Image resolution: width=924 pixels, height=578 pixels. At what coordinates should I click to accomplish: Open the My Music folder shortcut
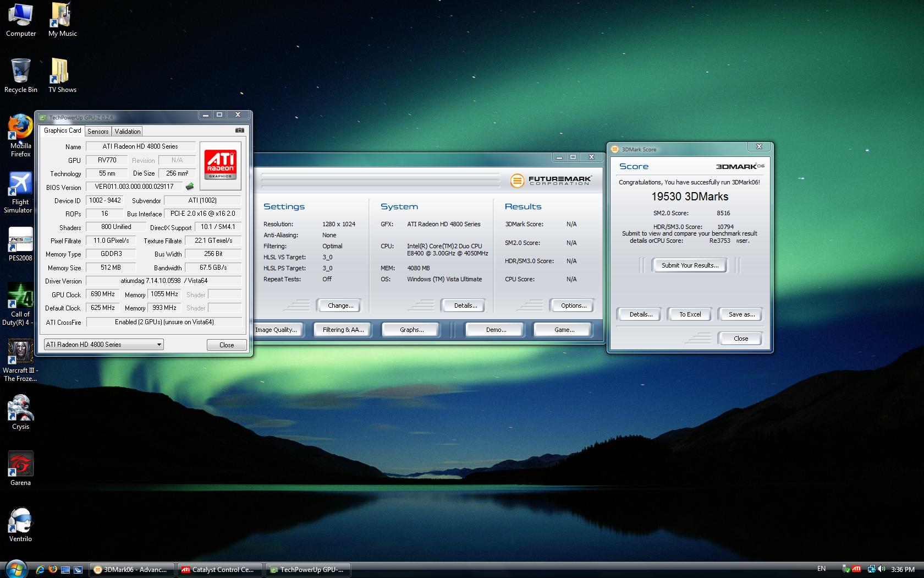pyautogui.click(x=62, y=20)
